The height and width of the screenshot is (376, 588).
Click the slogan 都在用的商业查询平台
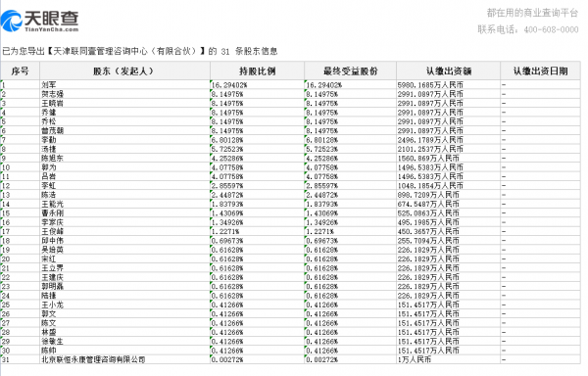(532, 13)
